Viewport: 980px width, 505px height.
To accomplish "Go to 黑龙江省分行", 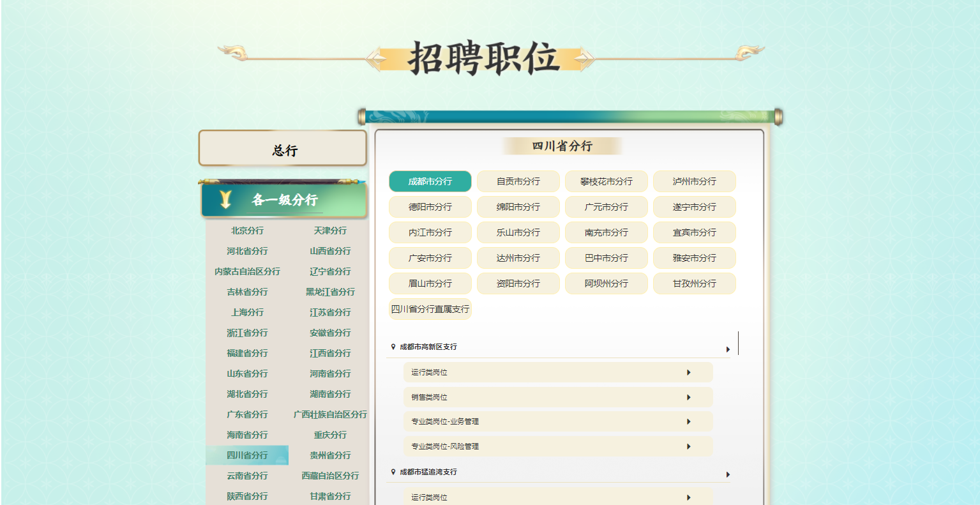I will coord(330,292).
